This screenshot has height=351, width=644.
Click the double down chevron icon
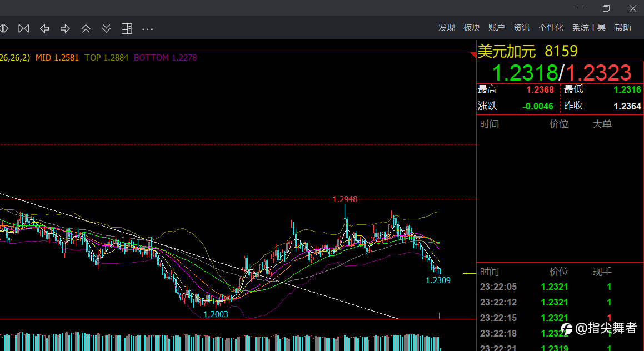click(106, 28)
